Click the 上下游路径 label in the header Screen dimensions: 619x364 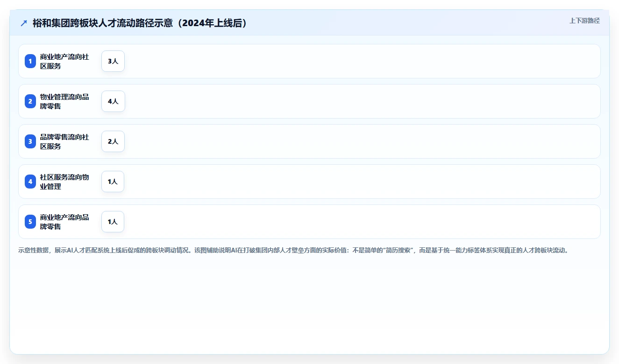pos(584,21)
